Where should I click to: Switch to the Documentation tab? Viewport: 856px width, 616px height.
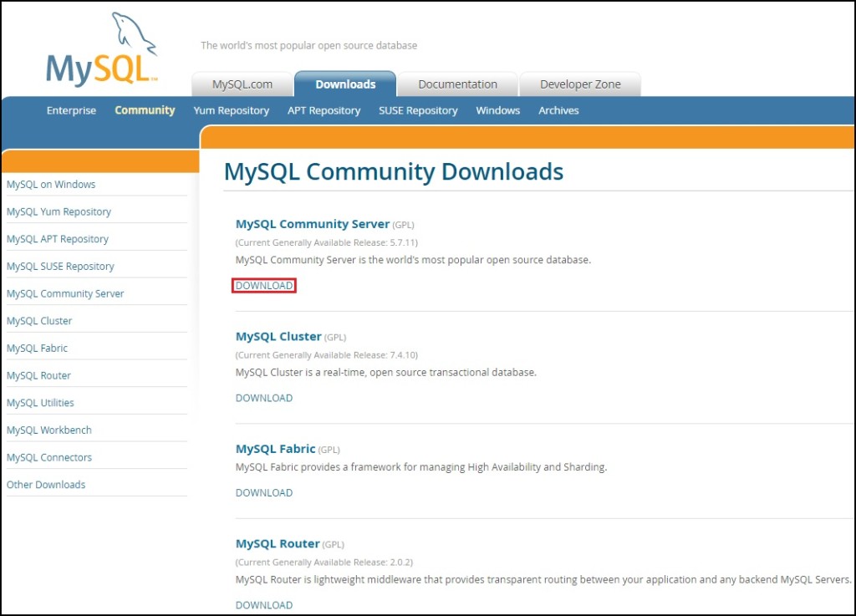(457, 84)
